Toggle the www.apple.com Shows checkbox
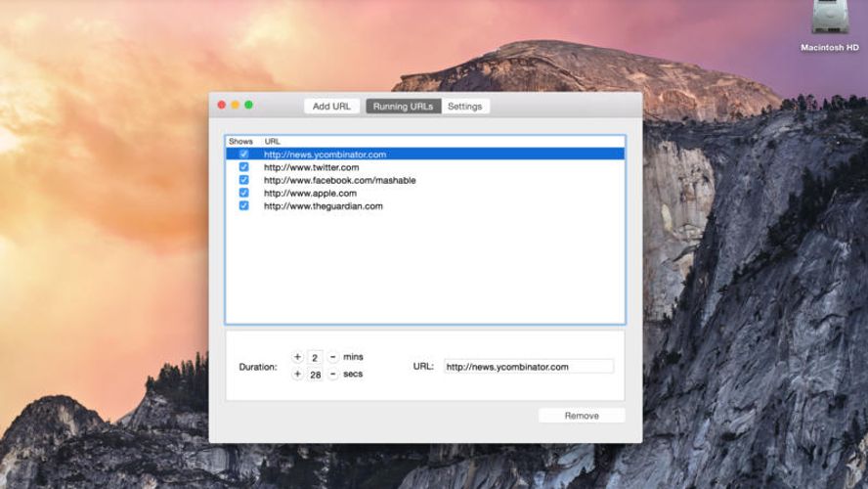The image size is (868, 489). [x=243, y=193]
